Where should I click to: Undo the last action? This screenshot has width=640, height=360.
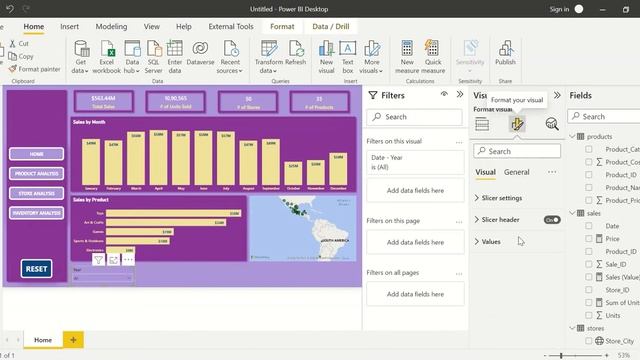tap(10, 9)
